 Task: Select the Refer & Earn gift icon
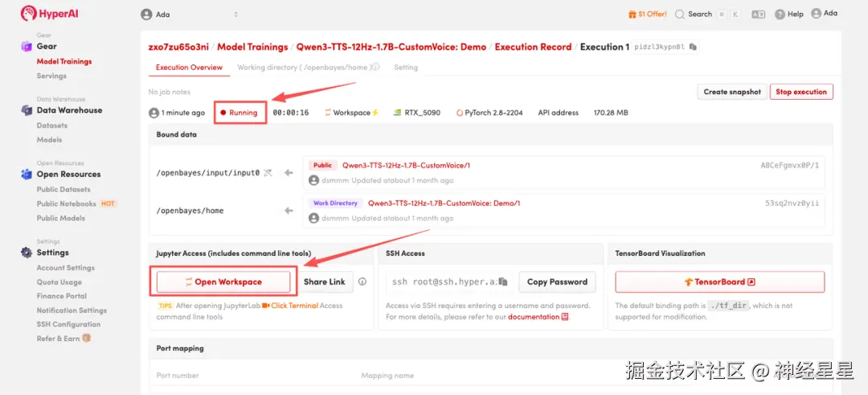[x=86, y=338]
